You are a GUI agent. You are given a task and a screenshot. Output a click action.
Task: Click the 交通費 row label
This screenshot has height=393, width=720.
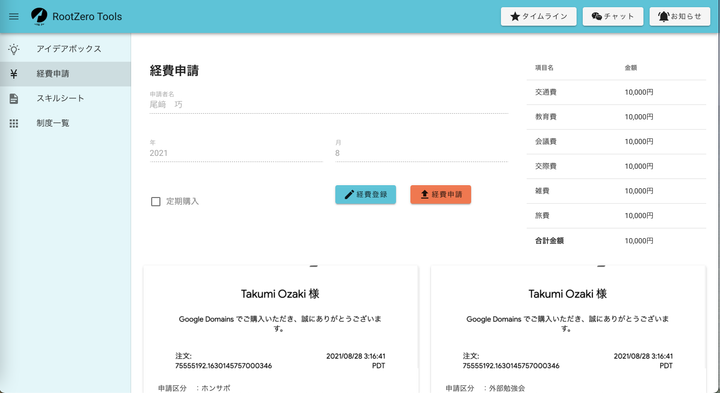(546, 92)
